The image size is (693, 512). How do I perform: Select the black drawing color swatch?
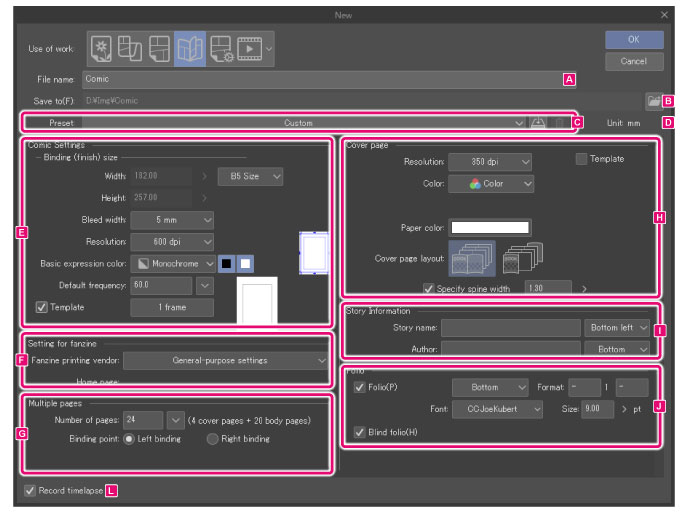pyautogui.click(x=226, y=264)
